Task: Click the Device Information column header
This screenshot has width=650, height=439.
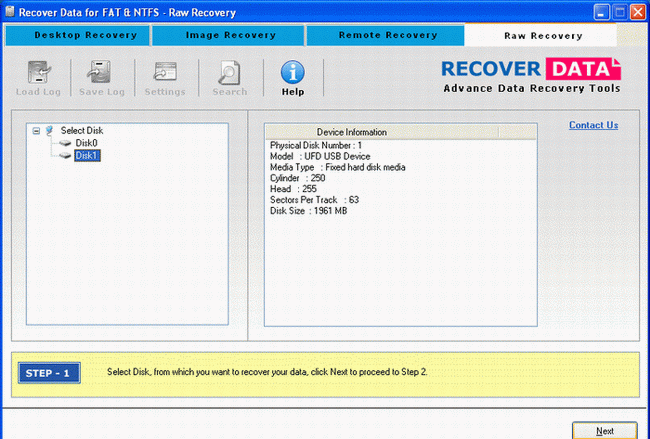Action: pos(351,132)
